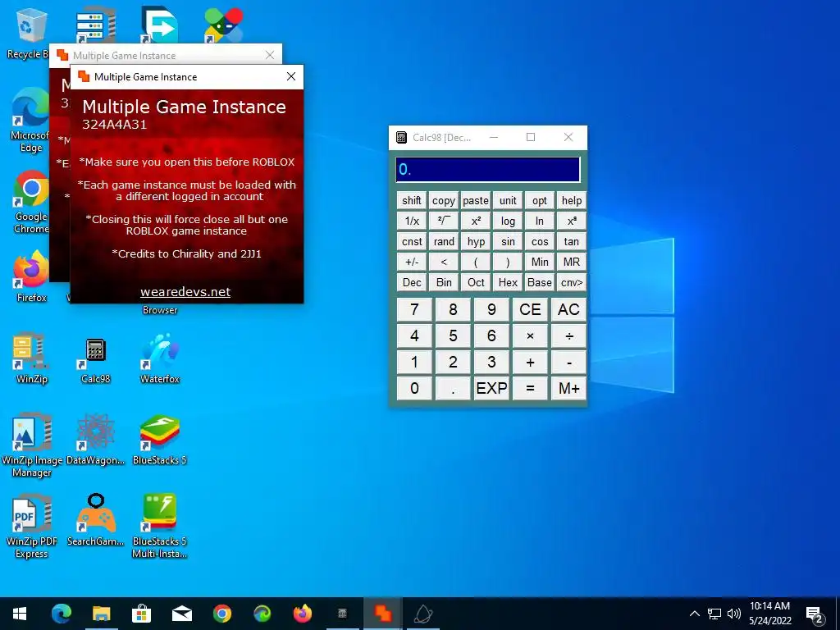Open the unit menu in Calc98
Screen dimensions: 840x630
click(x=508, y=200)
